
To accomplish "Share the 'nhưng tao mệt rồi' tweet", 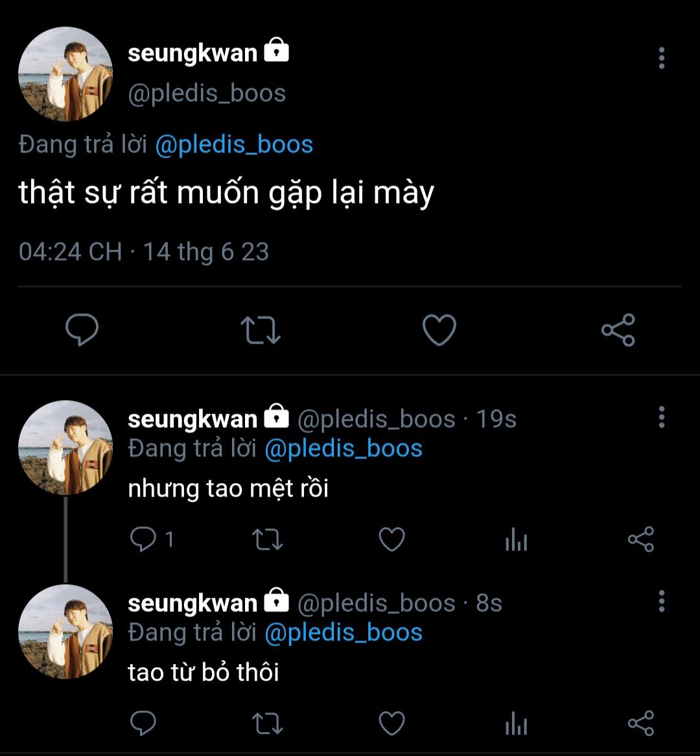I will 641,539.
